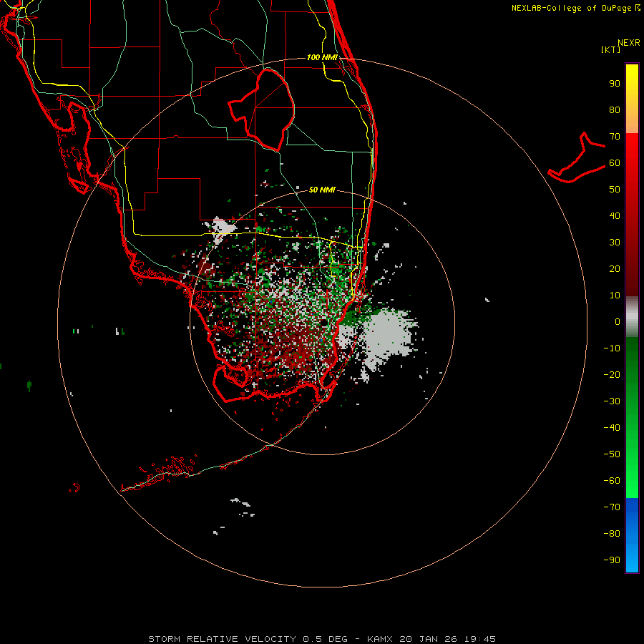The image size is (644, 644).
Task: Click the -50 scale value
Action: click(612, 454)
